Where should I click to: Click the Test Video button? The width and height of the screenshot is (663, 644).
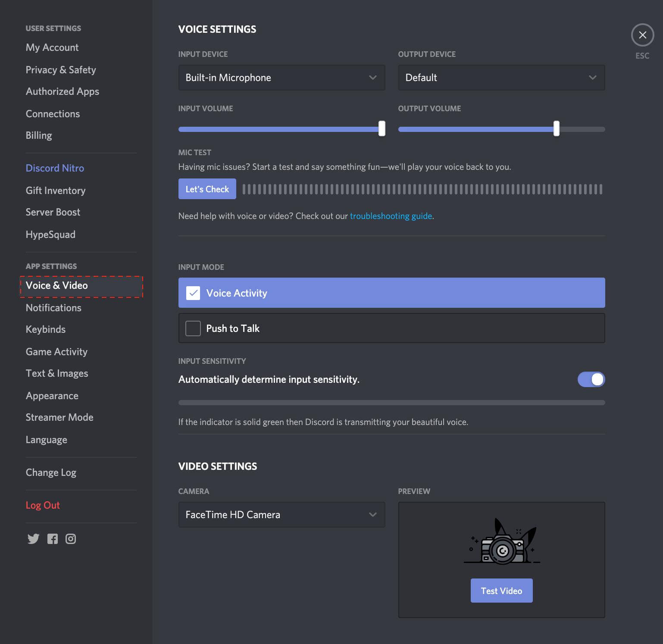pyautogui.click(x=501, y=591)
